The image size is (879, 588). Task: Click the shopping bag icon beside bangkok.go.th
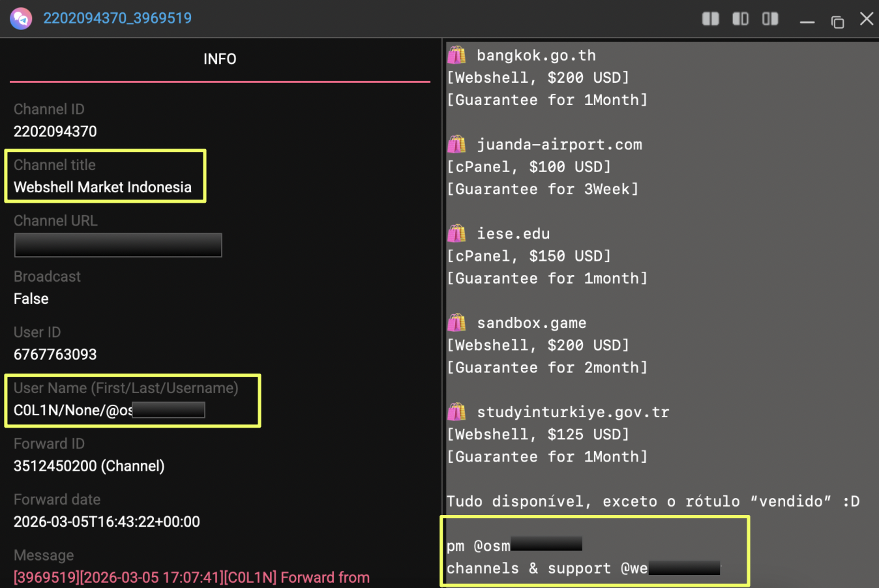click(456, 55)
